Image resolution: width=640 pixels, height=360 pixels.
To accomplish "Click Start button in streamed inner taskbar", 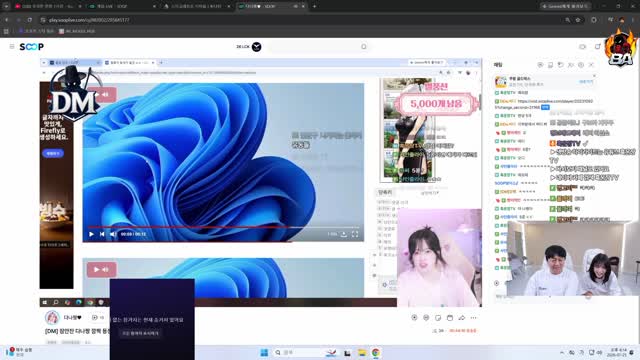I will (x=44, y=302).
